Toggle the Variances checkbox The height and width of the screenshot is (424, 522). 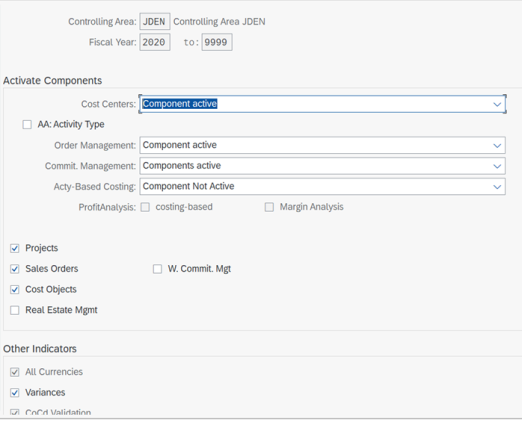(x=15, y=393)
